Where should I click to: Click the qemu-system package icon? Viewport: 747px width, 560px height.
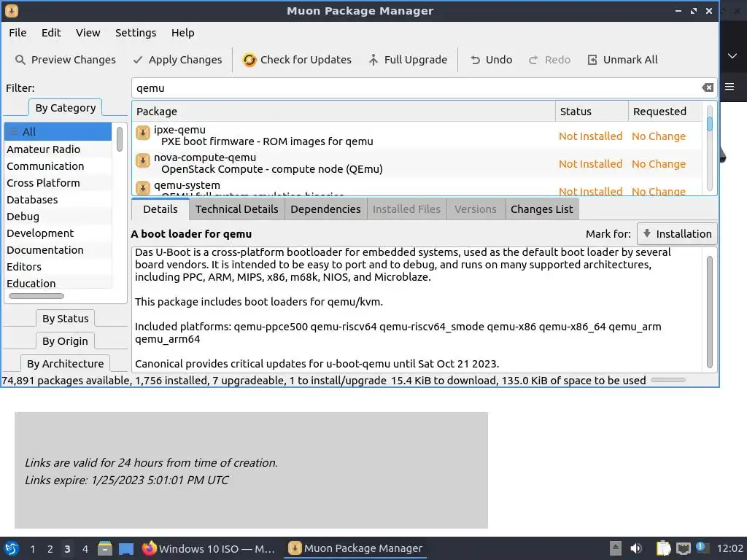142,187
